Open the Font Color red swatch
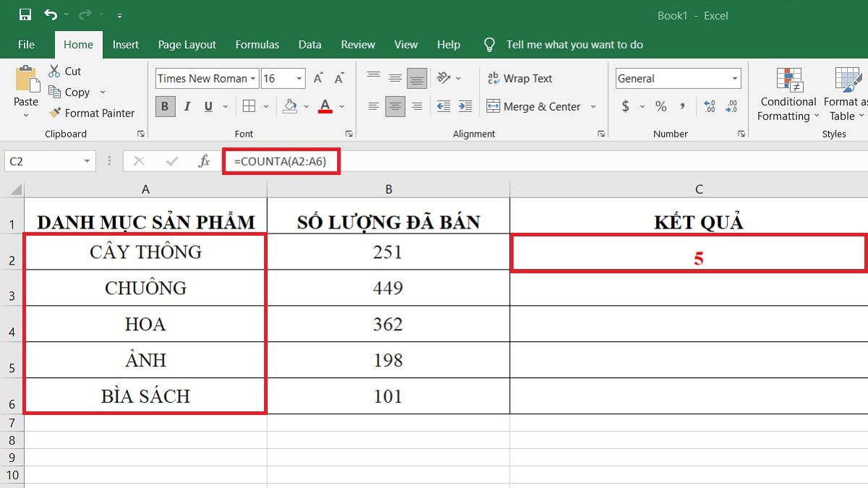 (x=325, y=106)
